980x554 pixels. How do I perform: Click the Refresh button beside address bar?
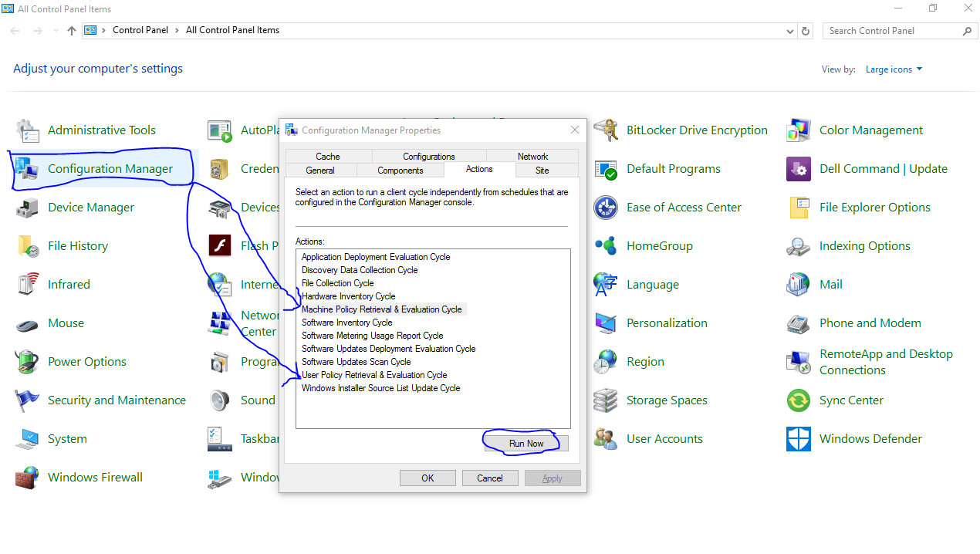(x=806, y=31)
